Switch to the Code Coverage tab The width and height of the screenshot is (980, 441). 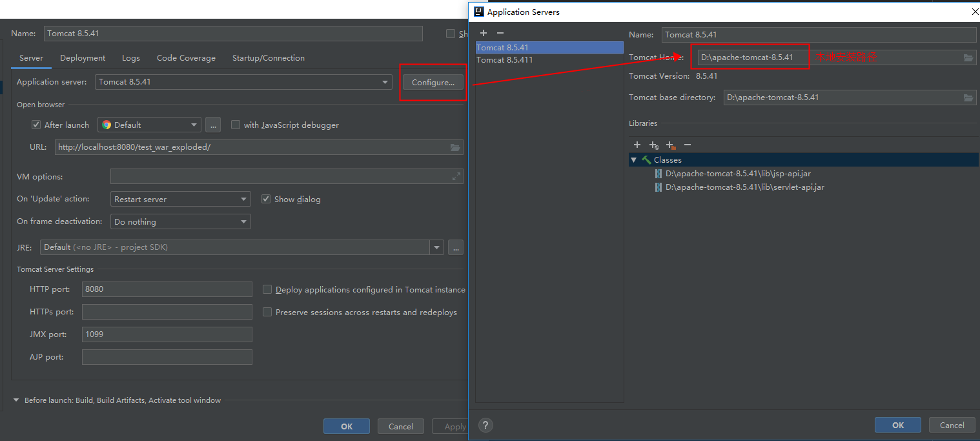(x=186, y=58)
